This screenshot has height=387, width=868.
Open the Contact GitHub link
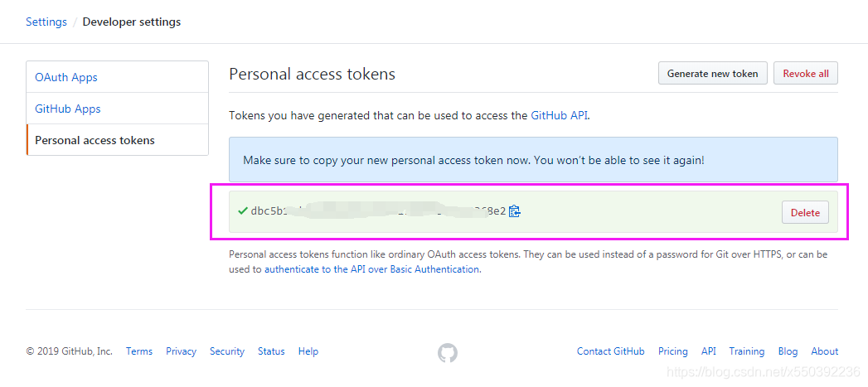[611, 351]
